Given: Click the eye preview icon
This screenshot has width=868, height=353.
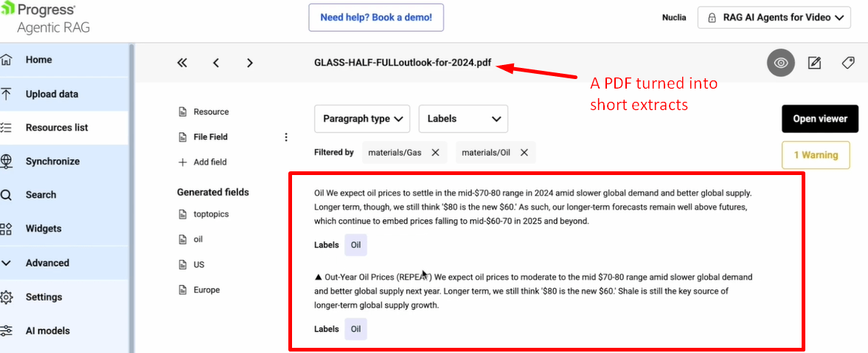Looking at the screenshot, I should tap(781, 63).
